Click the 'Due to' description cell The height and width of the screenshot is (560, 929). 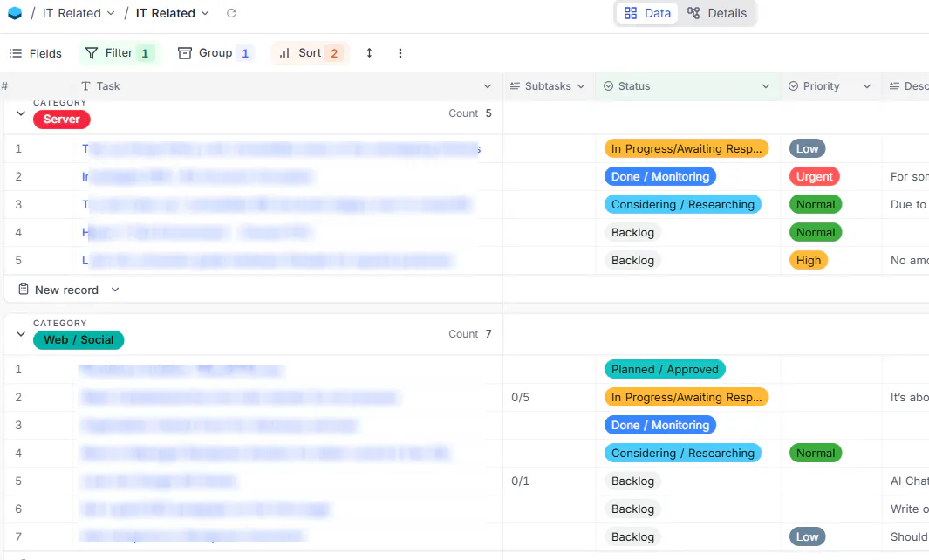click(908, 204)
